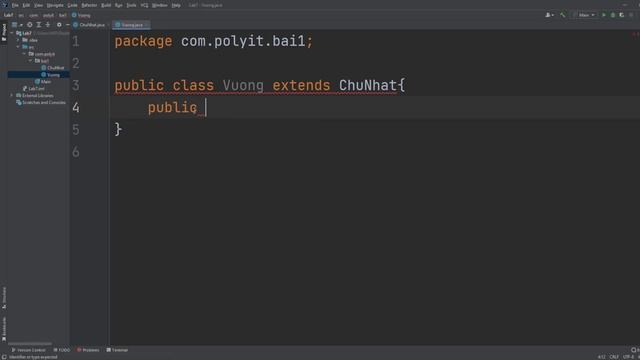This screenshot has width=640, height=360.
Task: Close the Vuong.java editor tab
Action: click(x=147, y=25)
